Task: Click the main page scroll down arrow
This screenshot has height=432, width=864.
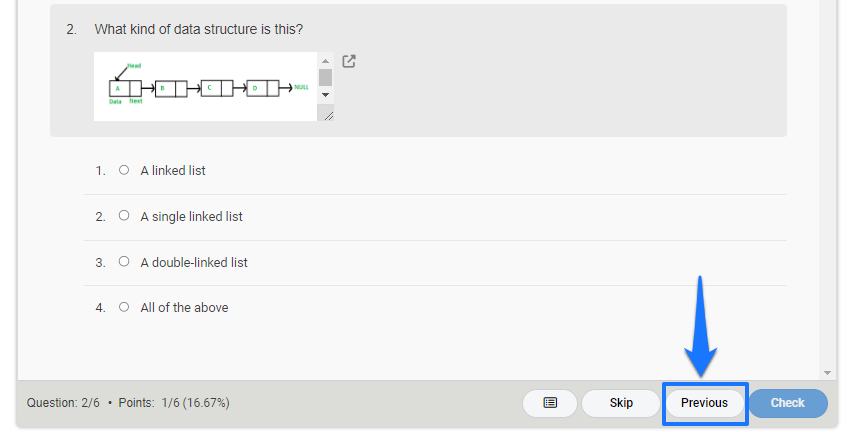Action: click(x=827, y=373)
